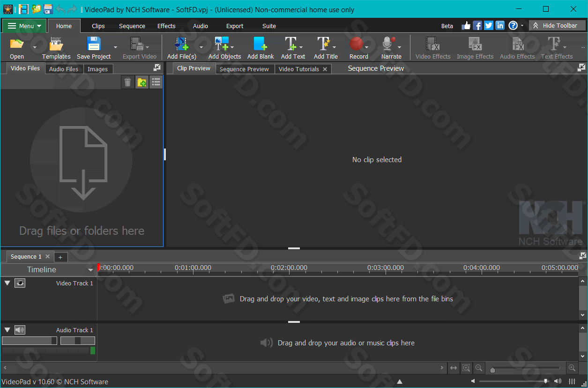This screenshot has width=588, height=388.
Task: Expand the help icon dropdown arrow
Action: point(522,26)
